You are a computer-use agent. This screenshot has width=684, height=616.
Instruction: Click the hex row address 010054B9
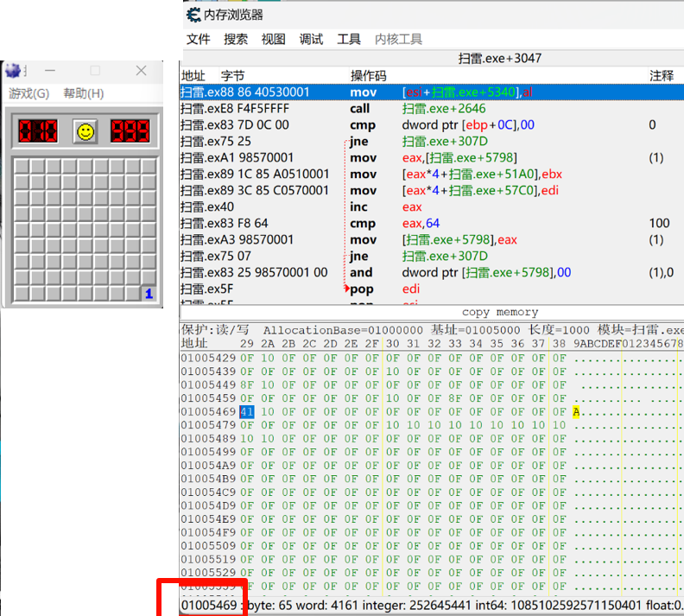tap(208, 479)
